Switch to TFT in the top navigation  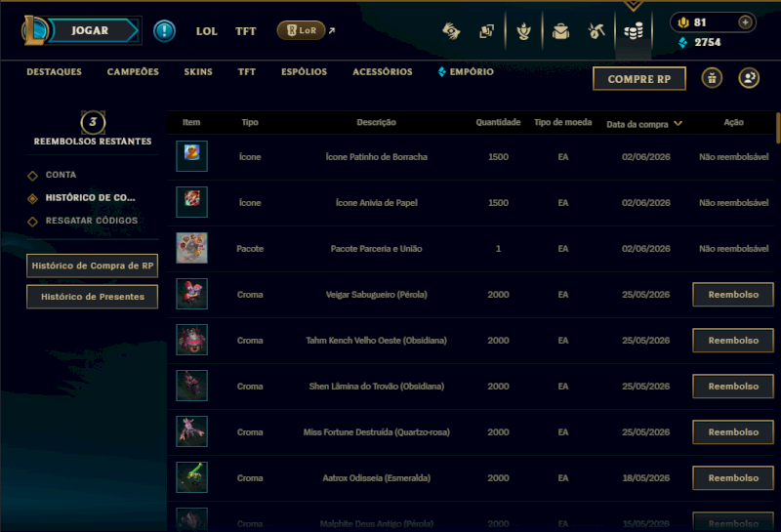(x=246, y=31)
